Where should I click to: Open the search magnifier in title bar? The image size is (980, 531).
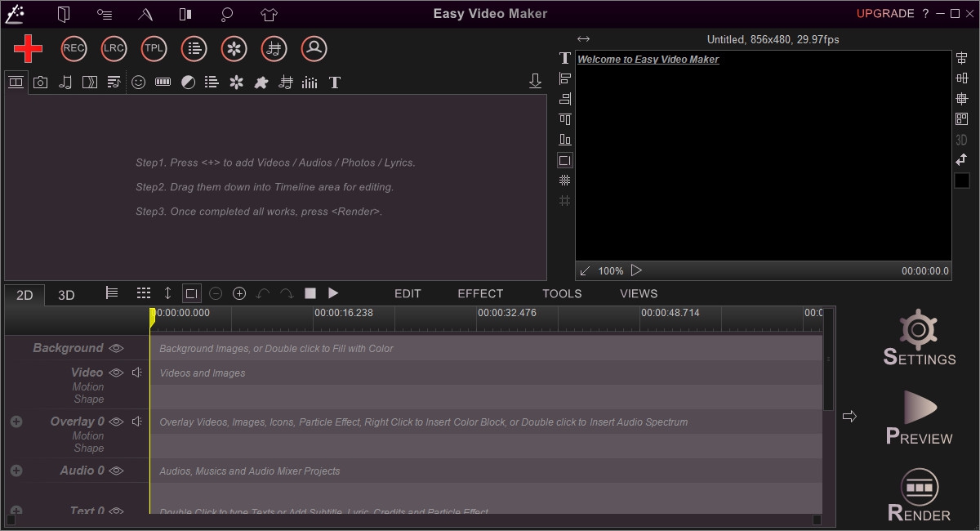coord(227,14)
